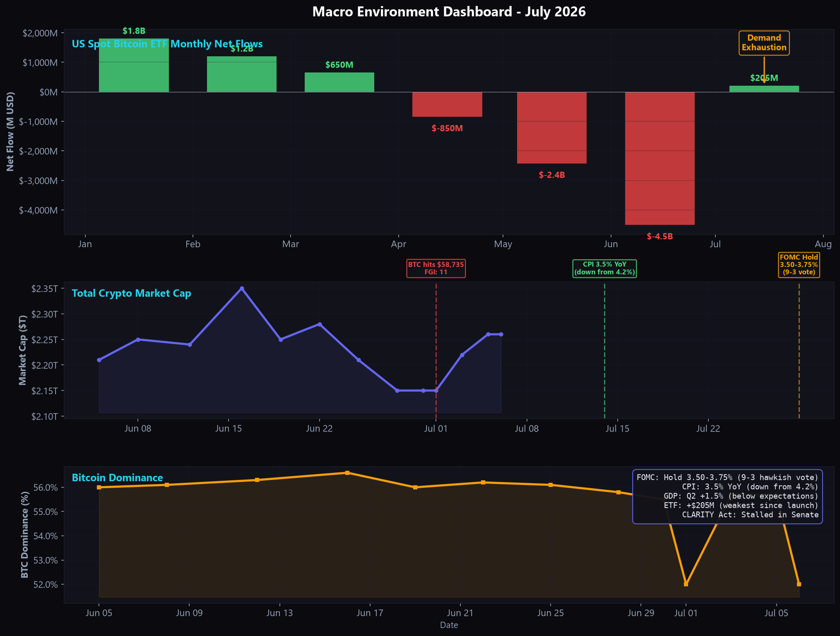The image size is (840, 636).
Task: Select the CPI 3.5% YoY annotation
Action: coord(604,268)
